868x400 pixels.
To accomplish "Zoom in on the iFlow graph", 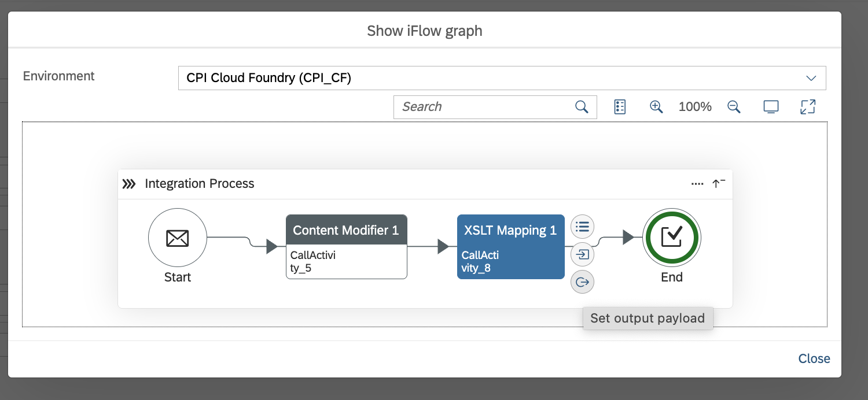I will [656, 107].
